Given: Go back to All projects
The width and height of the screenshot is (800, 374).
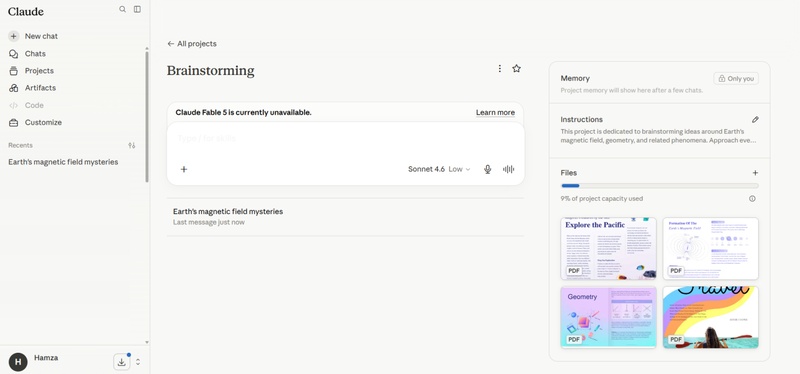Looking at the screenshot, I should pos(192,44).
